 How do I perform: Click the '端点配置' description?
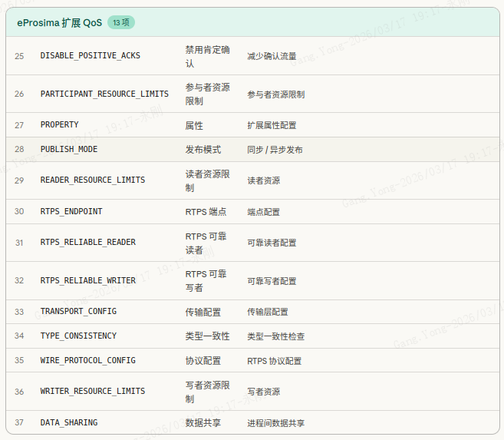[264, 212]
